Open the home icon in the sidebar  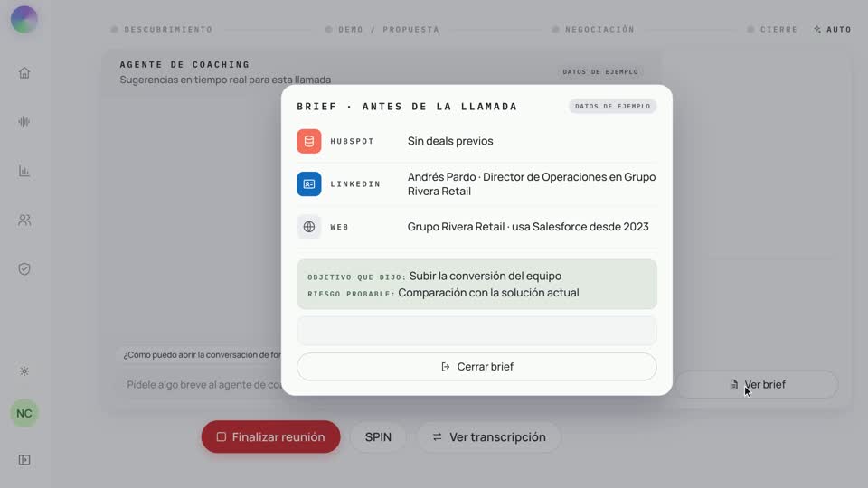tap(24, 73)
